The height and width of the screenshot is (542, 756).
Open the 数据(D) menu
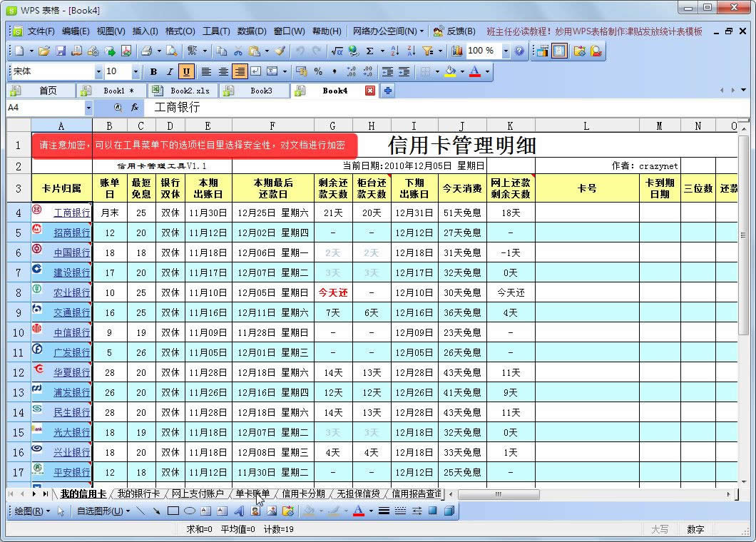251,31
